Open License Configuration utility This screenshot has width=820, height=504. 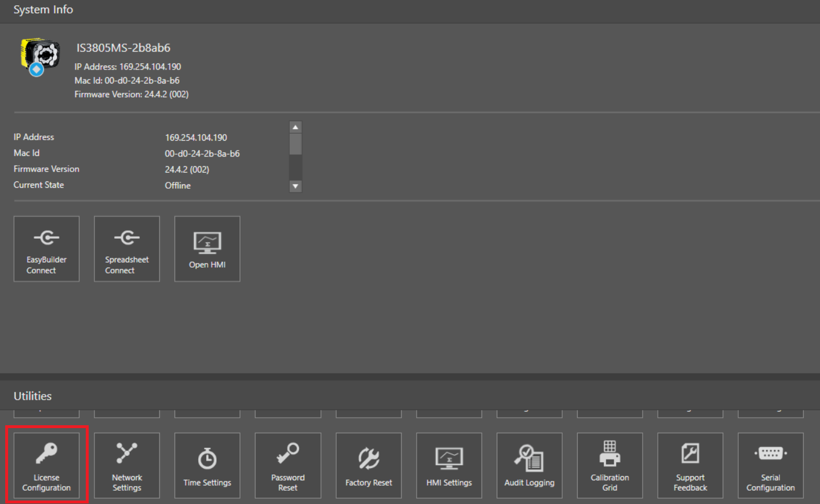(x=46, y=465)
